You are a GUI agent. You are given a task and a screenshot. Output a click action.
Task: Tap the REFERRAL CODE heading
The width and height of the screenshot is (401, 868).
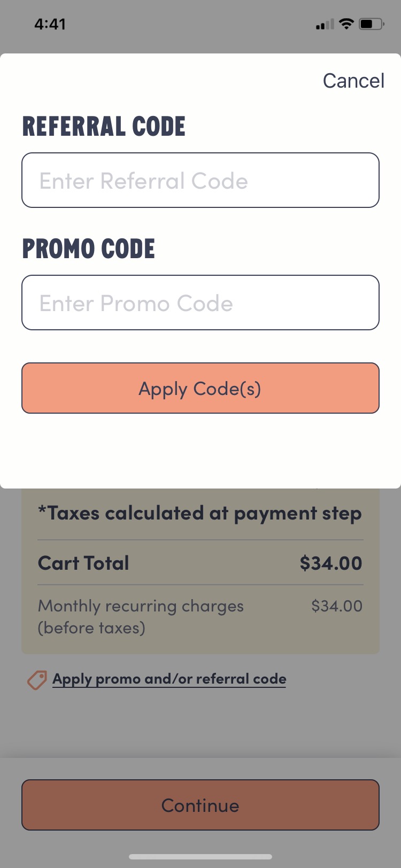pyautogui.click(x=104, y=127)
